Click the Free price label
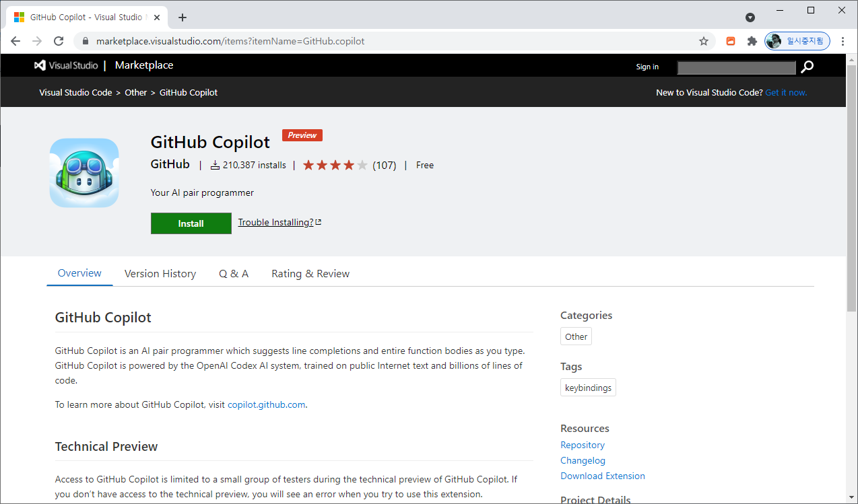The image size is (858, 504). (x=425, y=165)
